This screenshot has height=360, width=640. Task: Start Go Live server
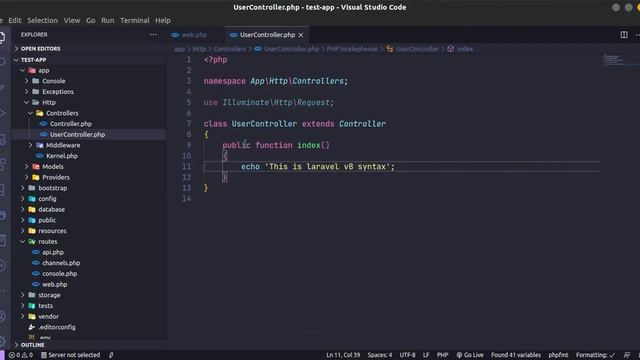pyautogui.click(x=470, y=355)
